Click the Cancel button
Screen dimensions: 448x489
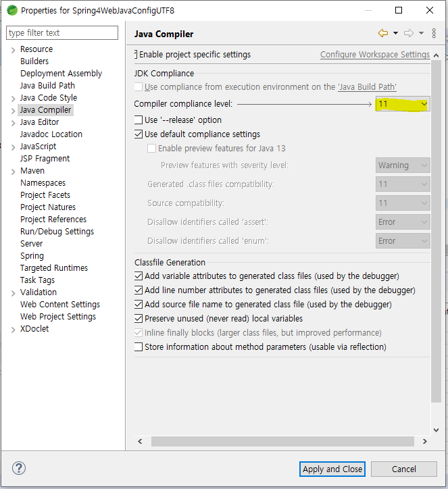pos(404,469)
